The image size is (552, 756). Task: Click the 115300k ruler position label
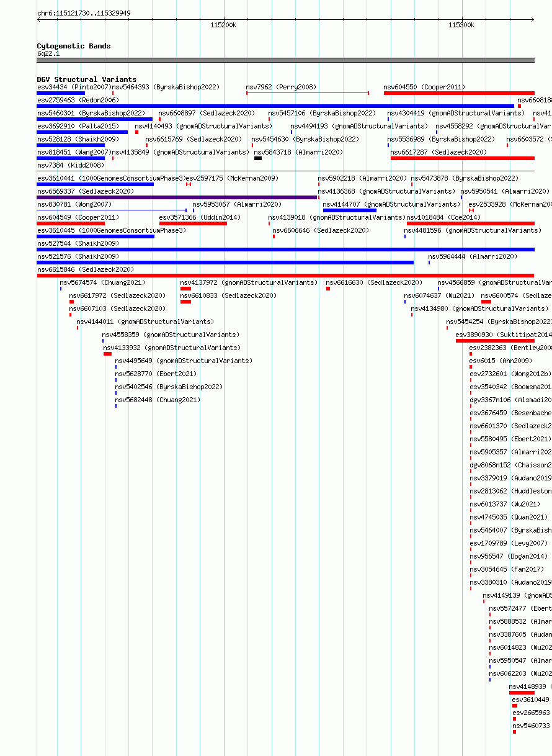pyautogui.click(x=461, y=25)
